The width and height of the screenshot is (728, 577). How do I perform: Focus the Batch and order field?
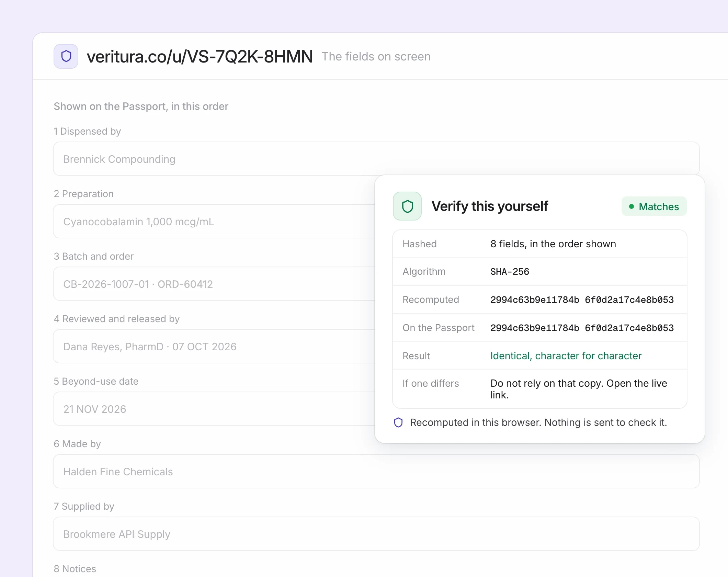point(214,284)
